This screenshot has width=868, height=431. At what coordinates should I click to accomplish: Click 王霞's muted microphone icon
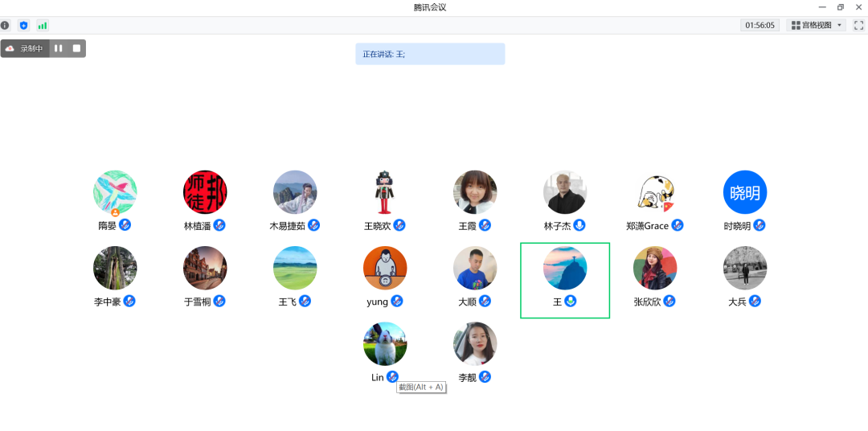[485, 225]
